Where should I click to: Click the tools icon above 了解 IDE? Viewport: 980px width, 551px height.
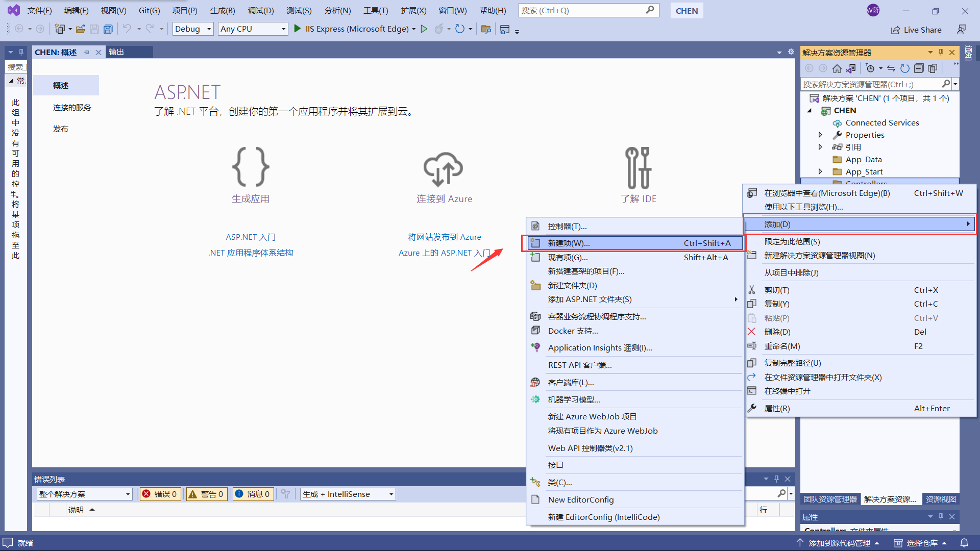click(638, 168)
